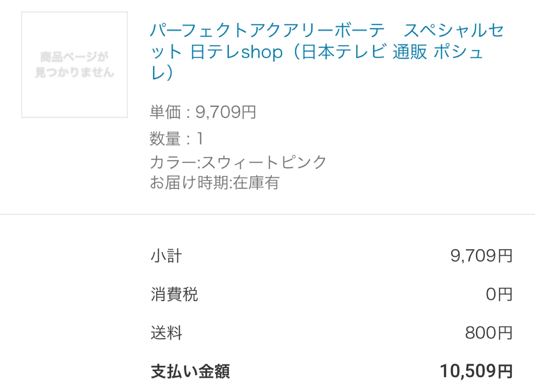The height and width of the screenshot is (392, 535).
Task: Click the unit price 9,709円 beside 単価
Action: click(226, 112)
